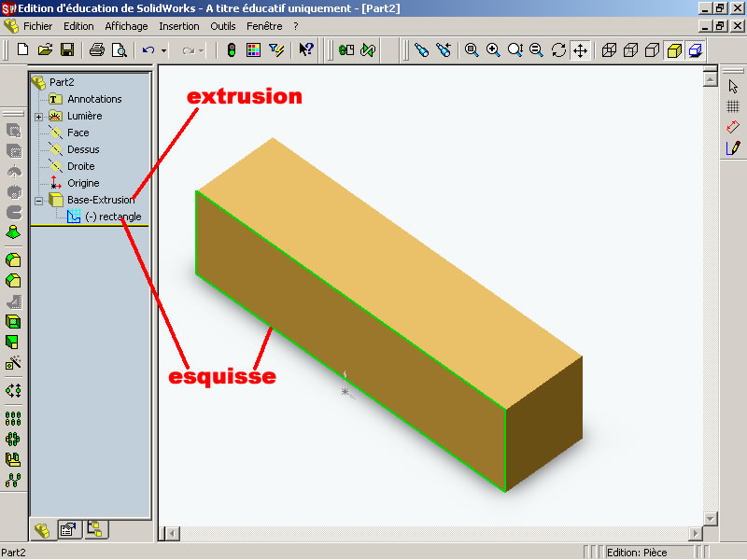Select the zoom in/out tool

(515, 50)
